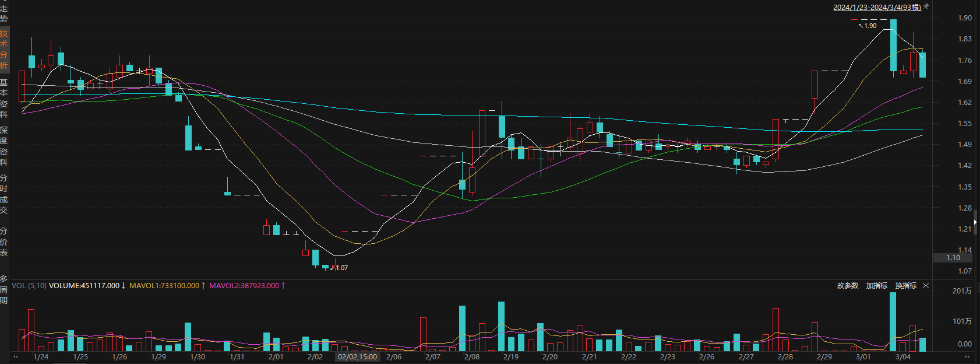This screenshot has height=364, width=980.
Task: Open 换指标 to switch indicator
Action: tap(905, 286)
